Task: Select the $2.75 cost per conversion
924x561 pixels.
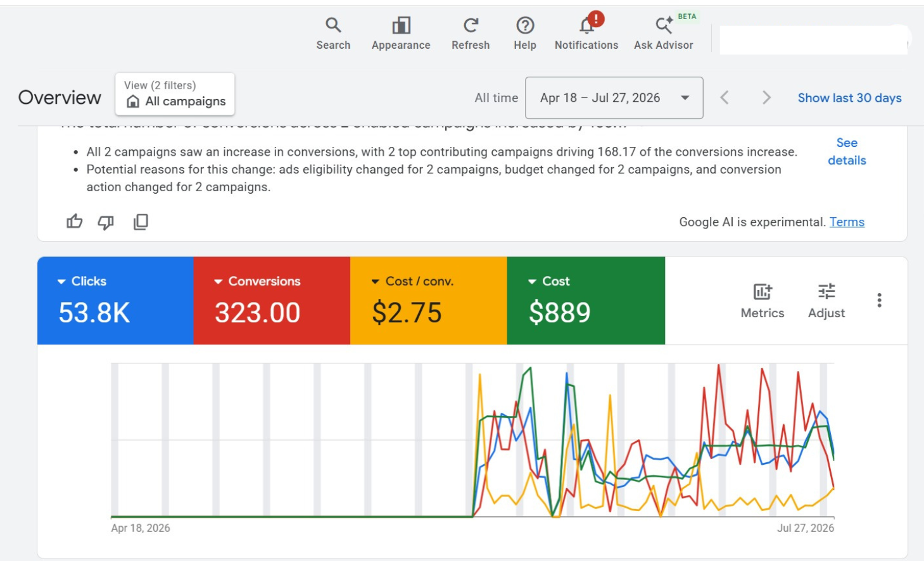Action: (x=407, y=313)
